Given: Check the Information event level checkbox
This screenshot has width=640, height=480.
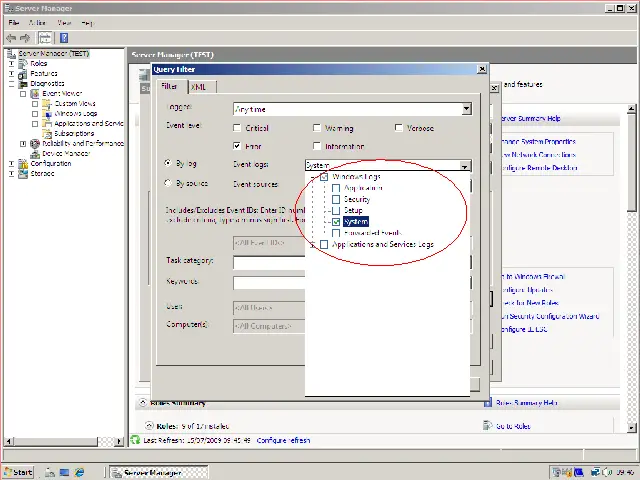Looking at the screenshot, I should 317,146.
